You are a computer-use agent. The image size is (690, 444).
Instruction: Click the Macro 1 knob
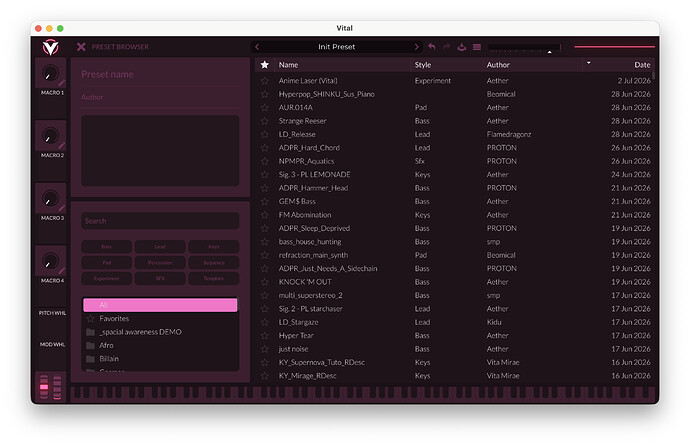(50, 73)
